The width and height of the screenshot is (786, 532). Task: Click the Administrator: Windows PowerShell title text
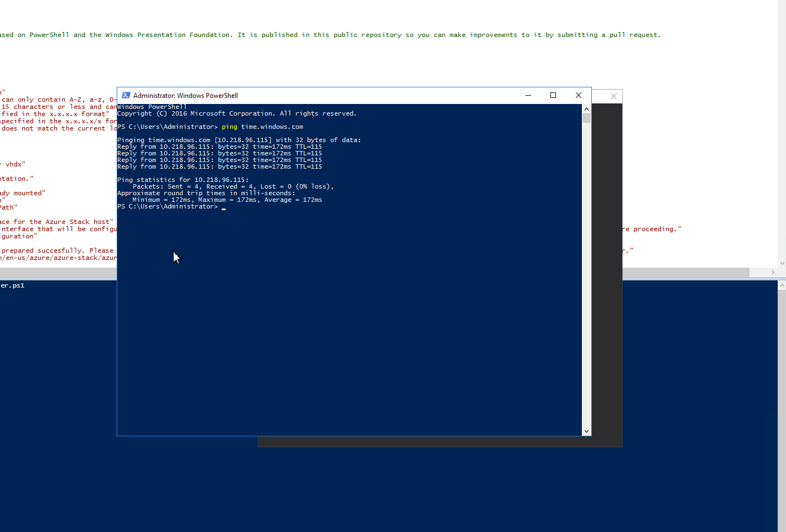tap(185, 96)
